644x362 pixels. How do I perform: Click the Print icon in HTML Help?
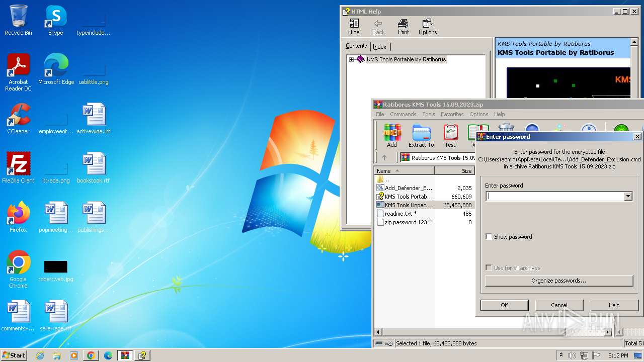[403, 27]
